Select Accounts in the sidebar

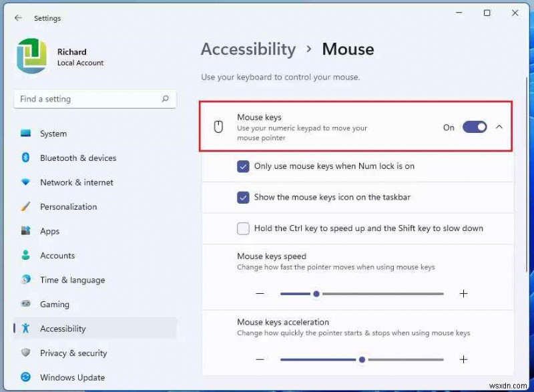coord(26,256)
